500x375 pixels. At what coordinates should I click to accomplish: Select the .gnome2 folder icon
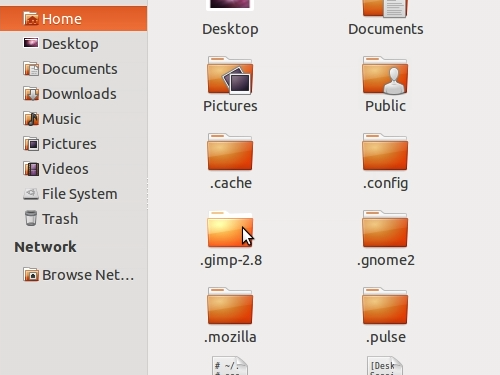(x=385, y=229)
